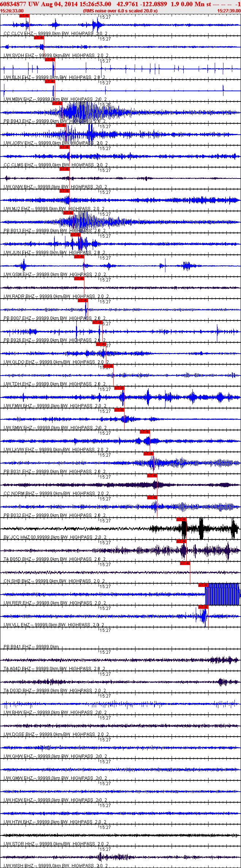This screenshot has height=868, width=241.
Task: Click the red pick marker on the UW.JORV trace
Action: coord(61,125)
